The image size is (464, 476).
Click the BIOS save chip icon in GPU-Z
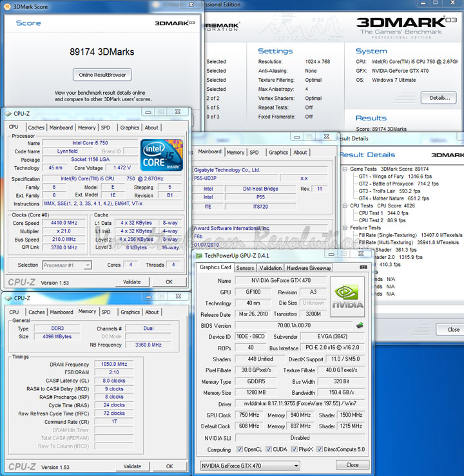point(360,325)
